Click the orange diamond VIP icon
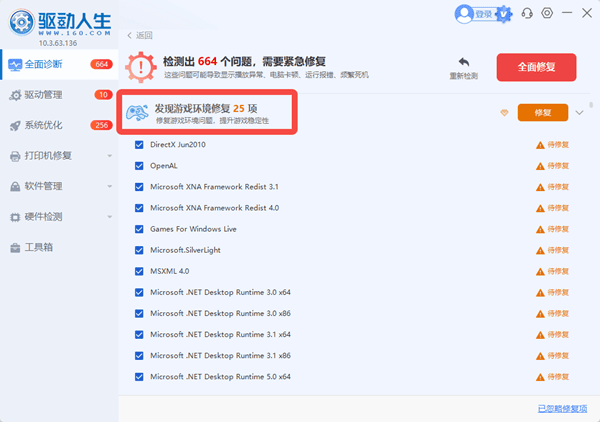The height and width of the screenshot is (422, 600). [x=504, y=112]
